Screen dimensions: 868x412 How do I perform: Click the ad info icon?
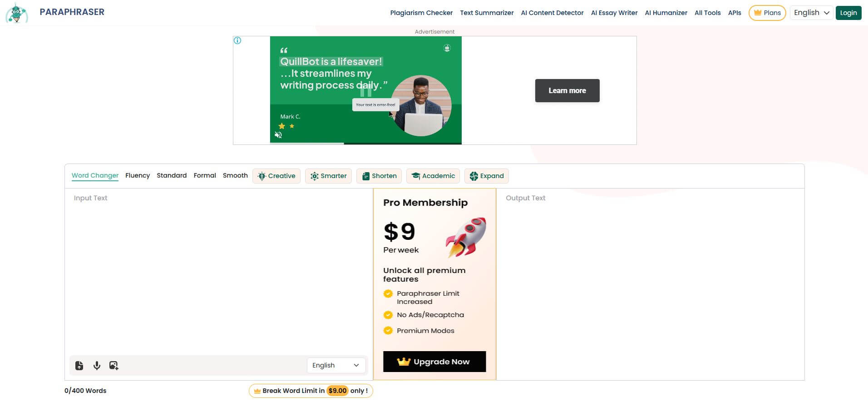point(237,40)
